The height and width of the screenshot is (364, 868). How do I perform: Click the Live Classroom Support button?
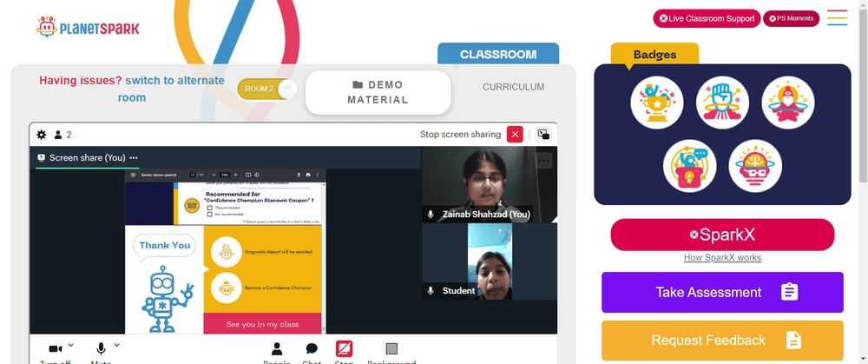tap(707, 18)
